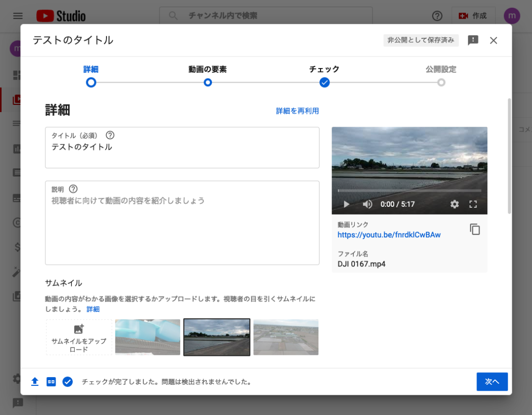
Task: Click the upload-complete arrow icon in the status bar
Action: (x=34, y=381)
